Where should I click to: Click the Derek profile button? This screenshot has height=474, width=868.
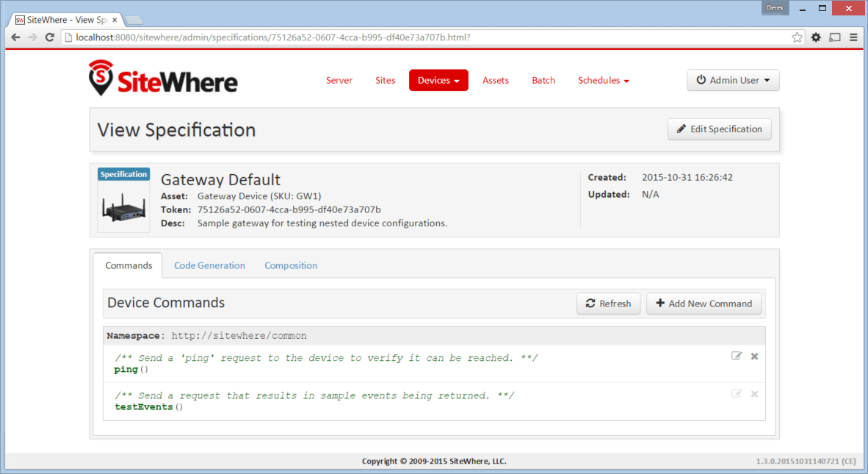click(775, 8)
